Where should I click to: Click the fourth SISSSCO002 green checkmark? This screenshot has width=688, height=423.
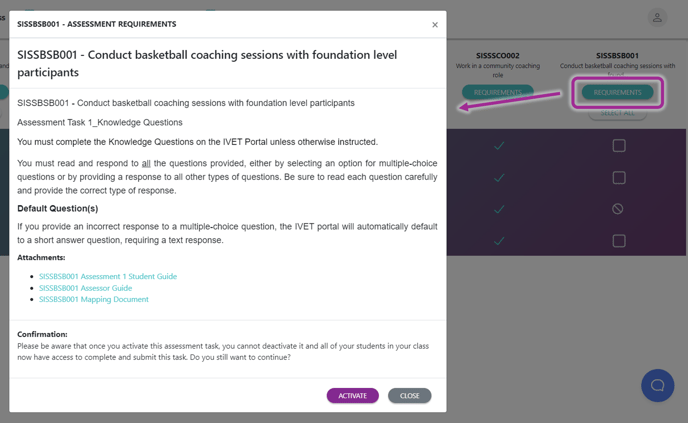click(x=499, y=241)
